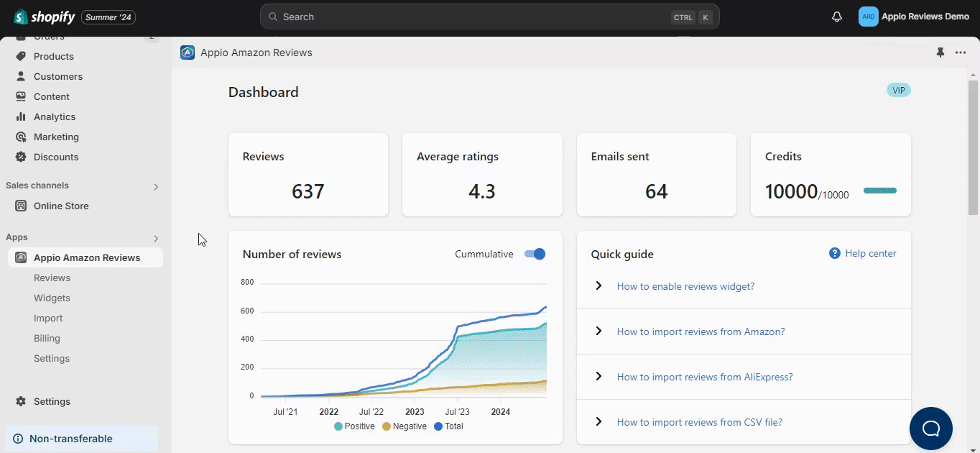Screen dimensions: 980x453
Task: Click the Analytics bar chart icon
Action: point(21,116)
